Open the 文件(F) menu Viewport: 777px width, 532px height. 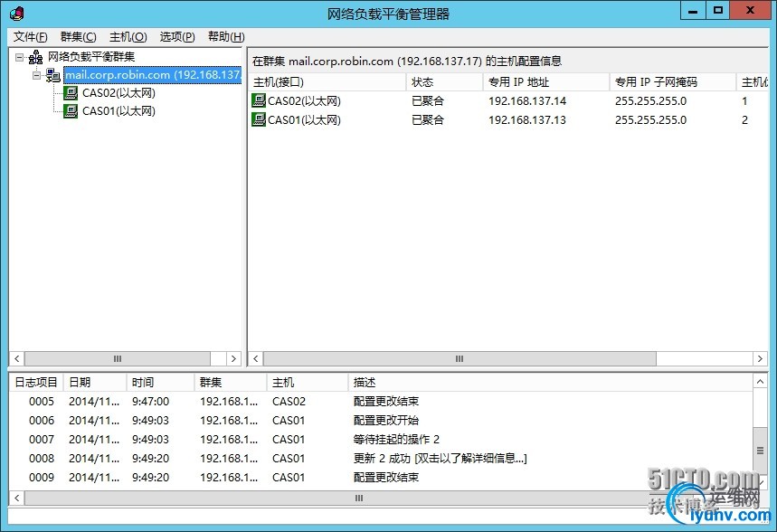pos(30,37)
